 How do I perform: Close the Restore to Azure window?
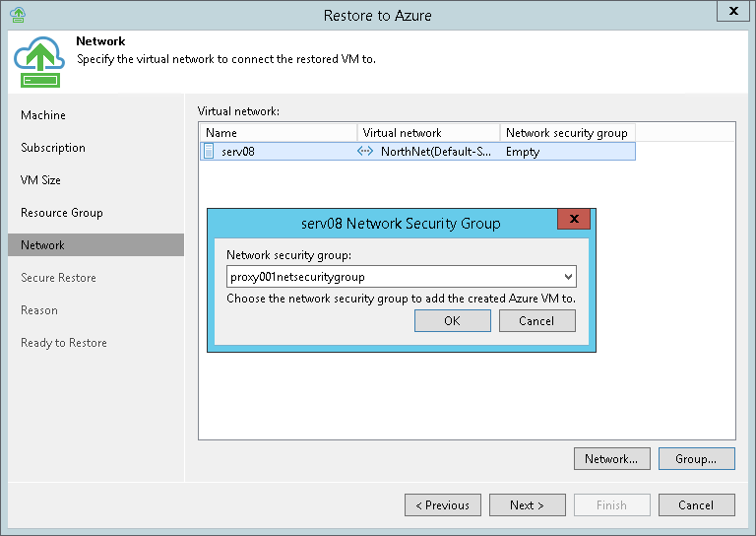click(733, 11)
